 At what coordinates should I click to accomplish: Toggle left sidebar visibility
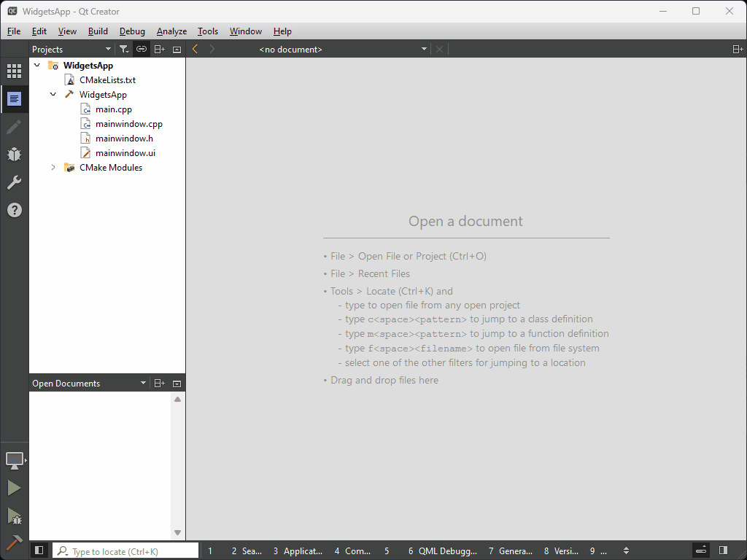39,551
